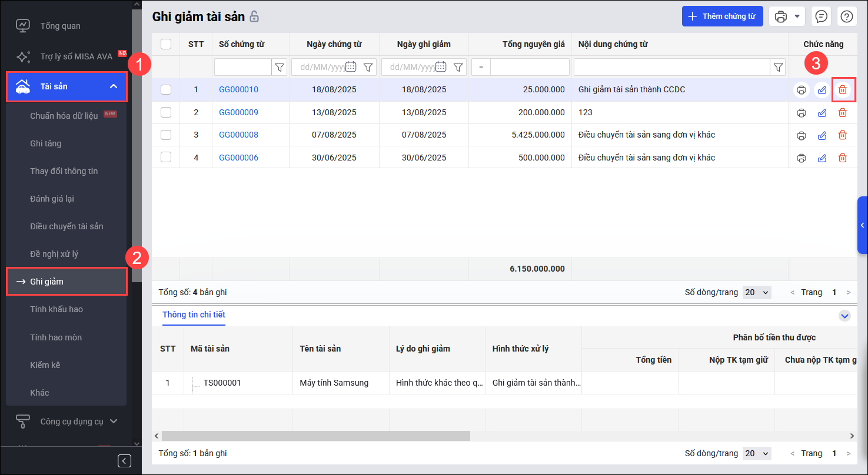Open the print options dropdown arrow
This screenshot has width=868, height=475.
click(797, 16)
